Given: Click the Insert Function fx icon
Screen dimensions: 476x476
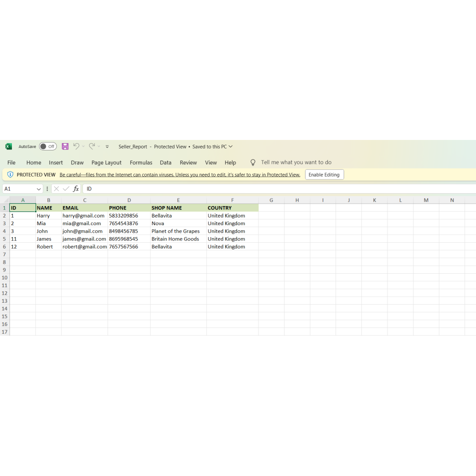Looking at the screenshot, I should pyautogui.click(x=76, y=189).
